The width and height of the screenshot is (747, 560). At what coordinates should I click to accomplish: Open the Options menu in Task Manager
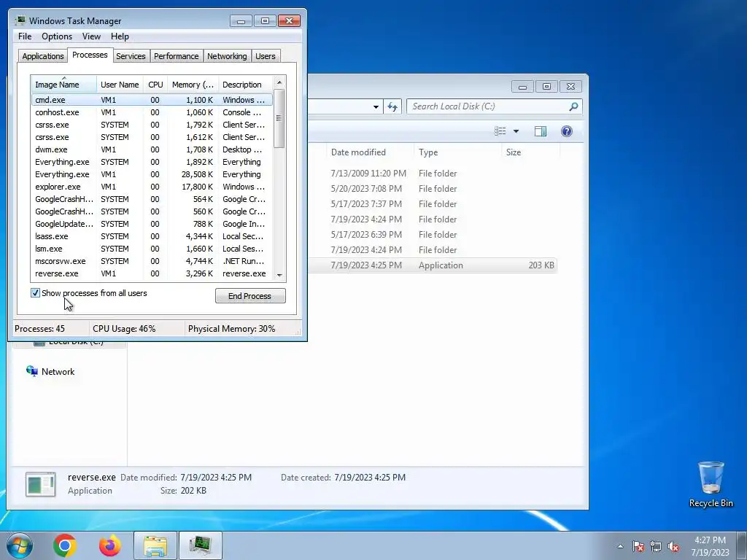[57, 36]
